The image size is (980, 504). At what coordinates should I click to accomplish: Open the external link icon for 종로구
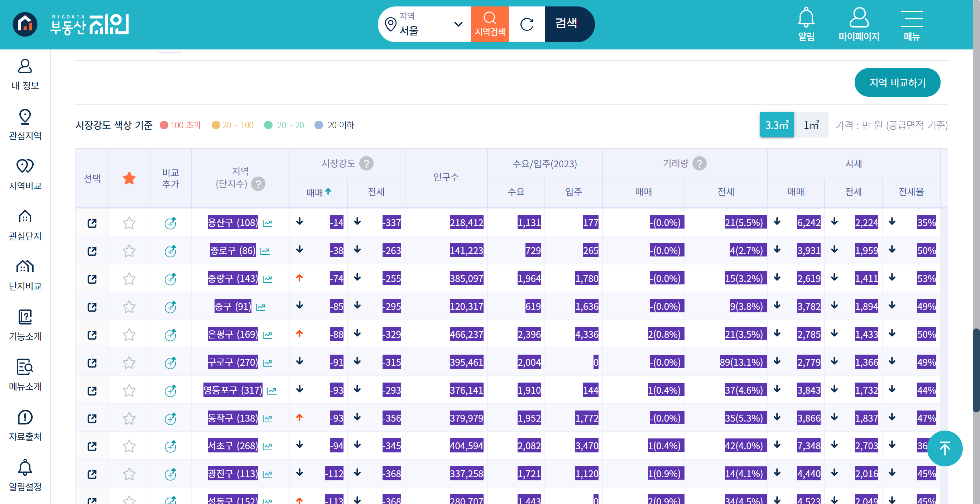pos(92,251)
